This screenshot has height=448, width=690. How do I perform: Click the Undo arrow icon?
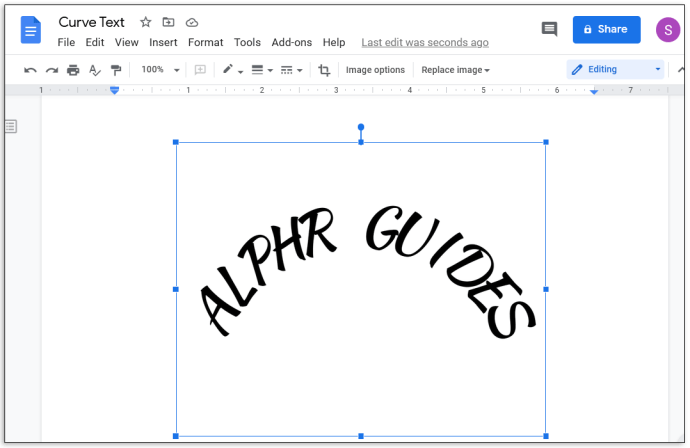click(30, 70)
